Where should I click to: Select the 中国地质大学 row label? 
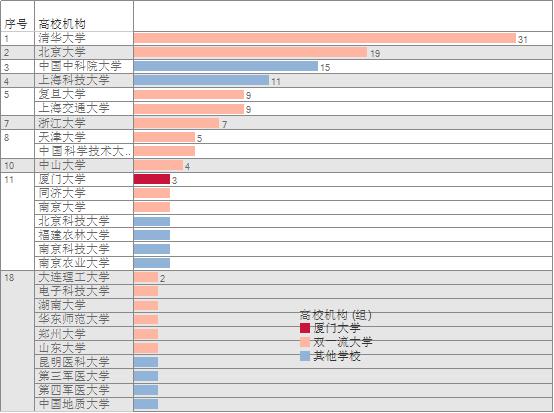coord(74,404)
